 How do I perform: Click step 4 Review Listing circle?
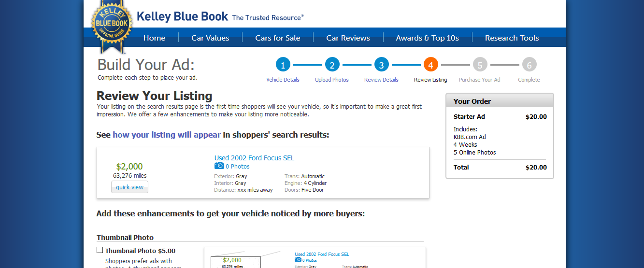430,65
